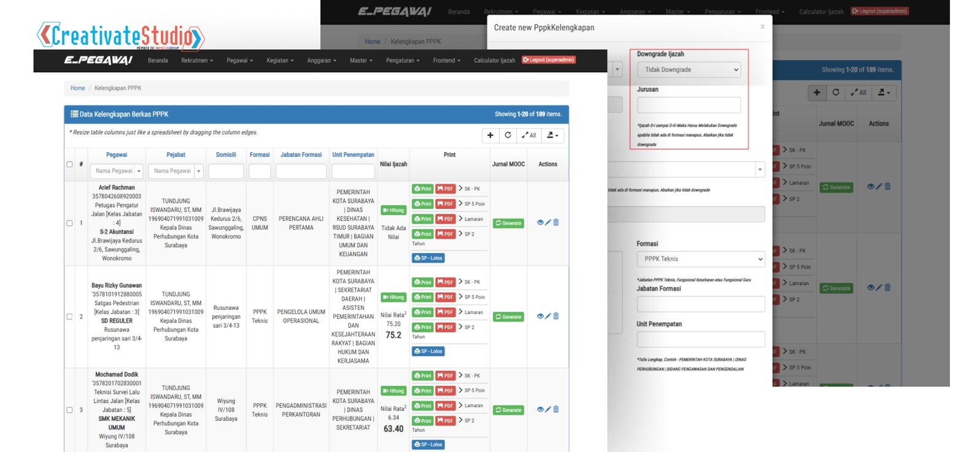
Task: Click the Generate button in row 1
Action: [x=508, y=224]
